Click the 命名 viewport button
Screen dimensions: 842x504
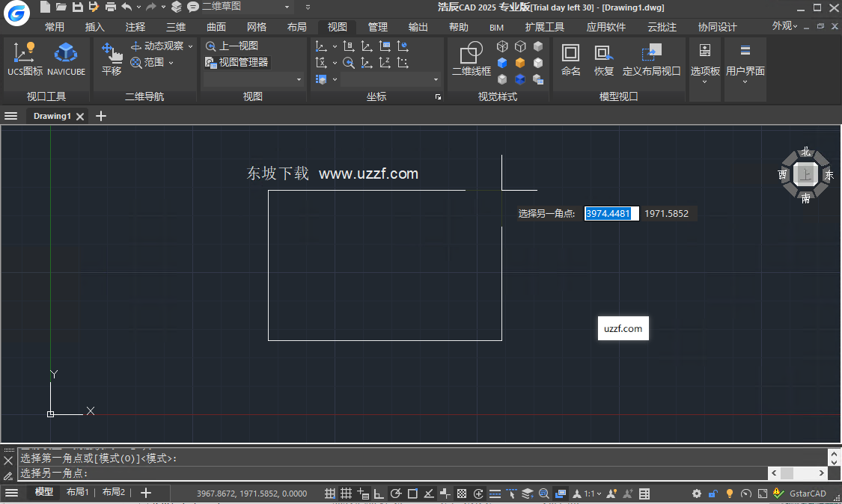pos(570,60)
